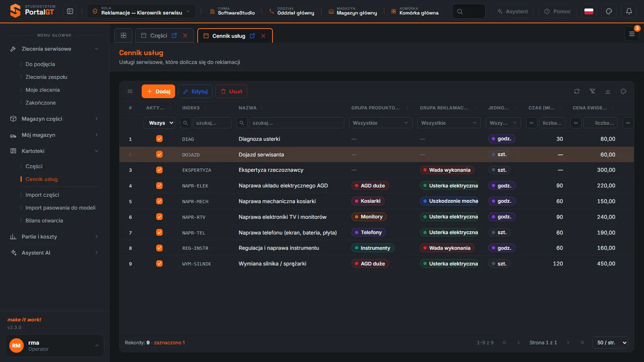This screenshot has height=362, width=644.
Task: Click the Czas liczba filter field
Action: tap(552, 123)
